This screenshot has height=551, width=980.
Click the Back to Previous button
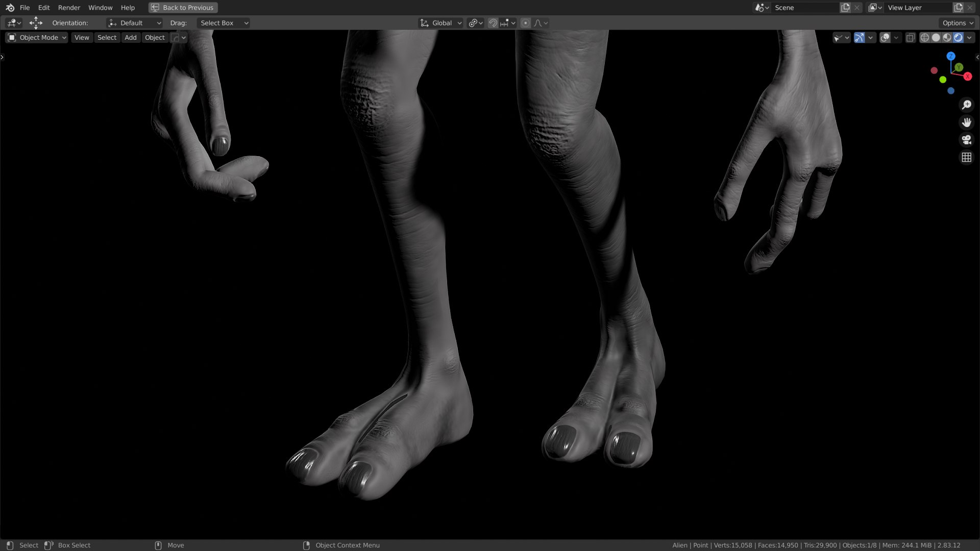tap(183, 8)
